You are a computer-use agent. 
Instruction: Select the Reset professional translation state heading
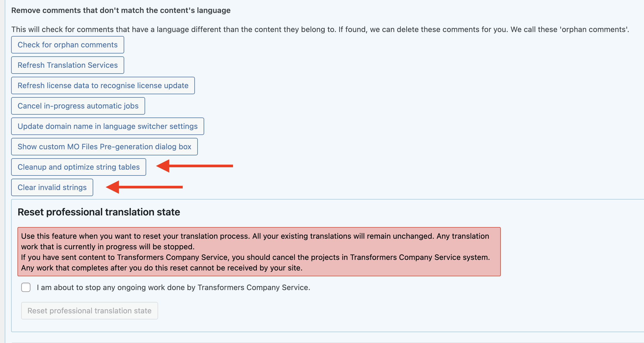coord(99,212)
